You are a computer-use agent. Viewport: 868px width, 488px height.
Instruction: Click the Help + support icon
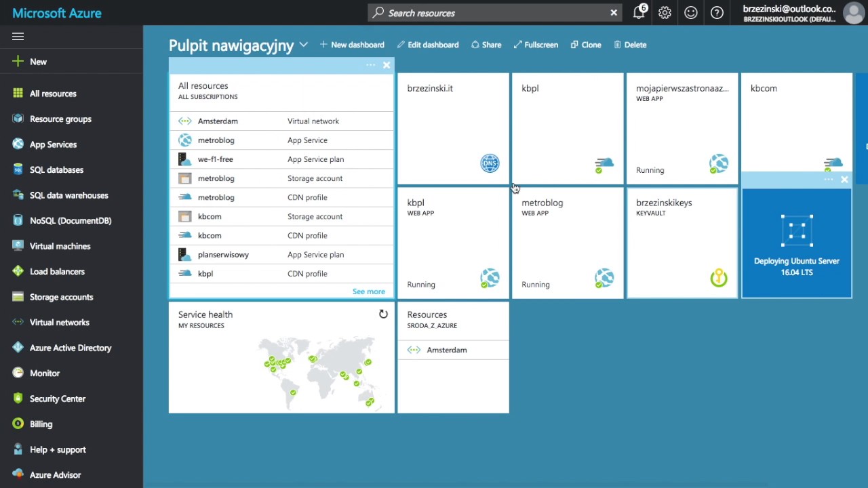tap(18, 449)
